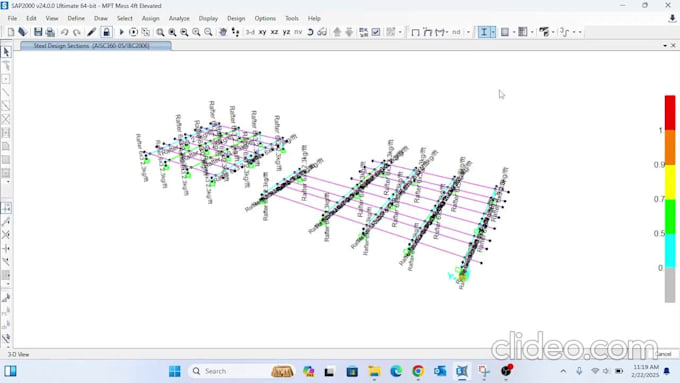Switch to yz plane view
The width and height of the screenshot is (680, 383).
[286, 32]
